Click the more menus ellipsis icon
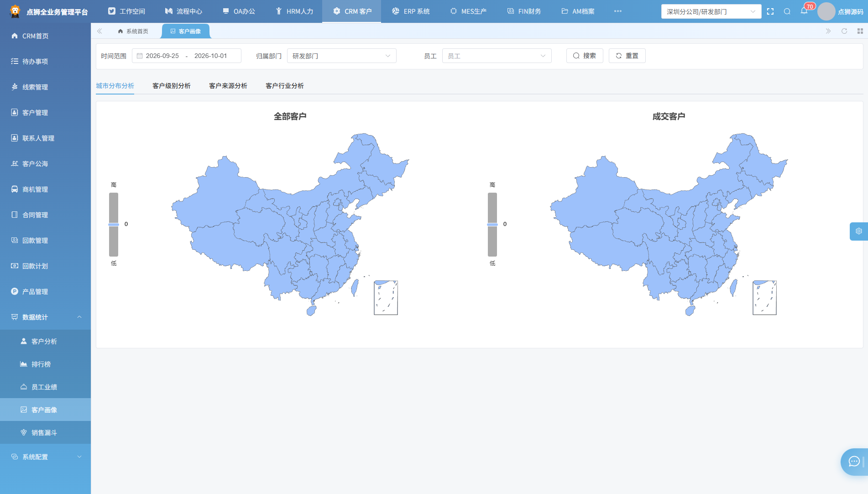 618,11
